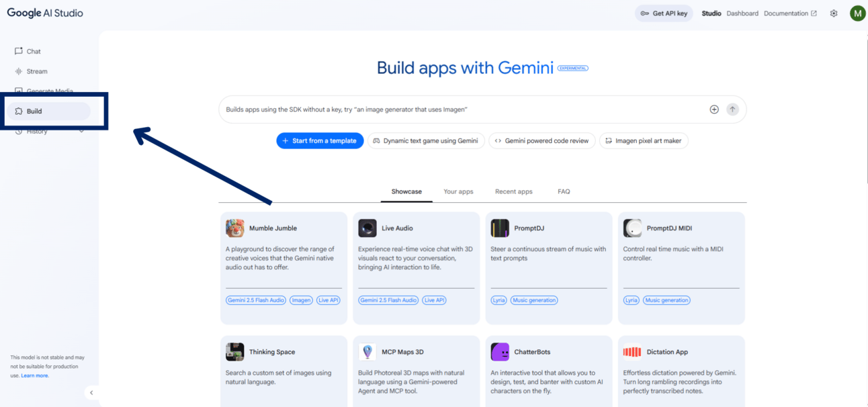
Task: Add attachment with the plus circle icon
Action: pyautogui.click(x=714, y=109)
